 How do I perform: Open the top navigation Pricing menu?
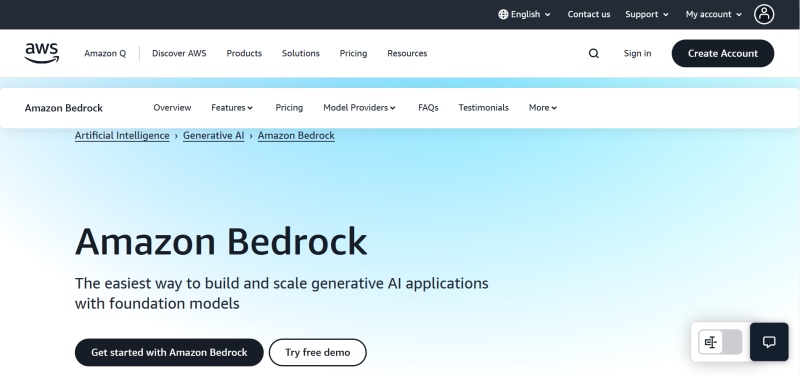tap(353, 53)
